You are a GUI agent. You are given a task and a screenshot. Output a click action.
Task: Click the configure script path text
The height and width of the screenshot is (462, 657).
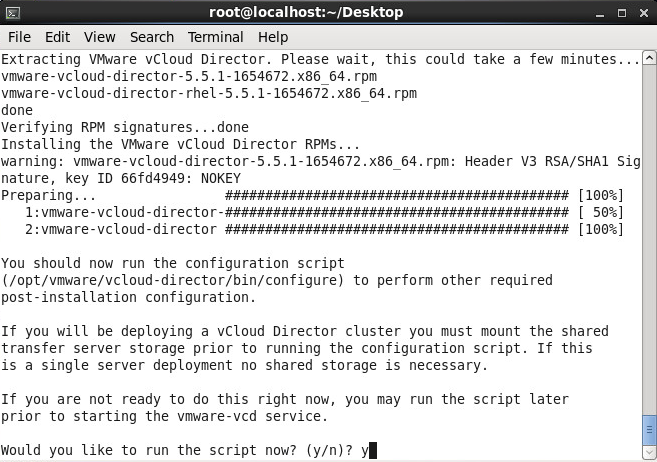[x=173, y=280]
